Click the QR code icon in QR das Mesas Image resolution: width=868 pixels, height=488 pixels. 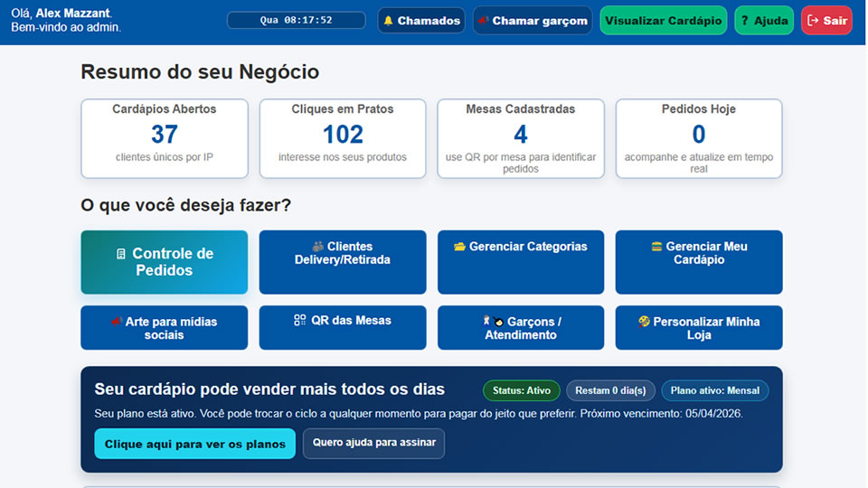300,320
